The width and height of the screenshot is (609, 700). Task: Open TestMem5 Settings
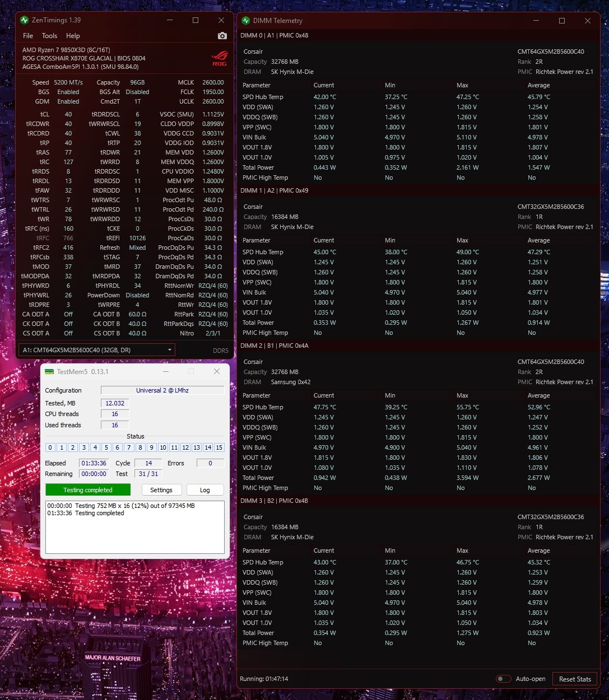(161, 490)
